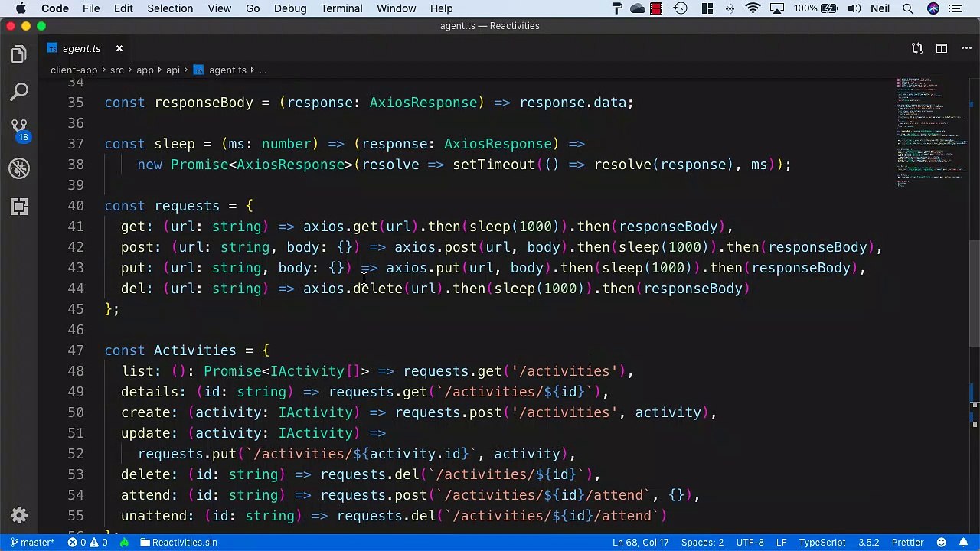980x551 pixels.
Task: Open the Search view in the activity bar
Action: coord(19,93)
